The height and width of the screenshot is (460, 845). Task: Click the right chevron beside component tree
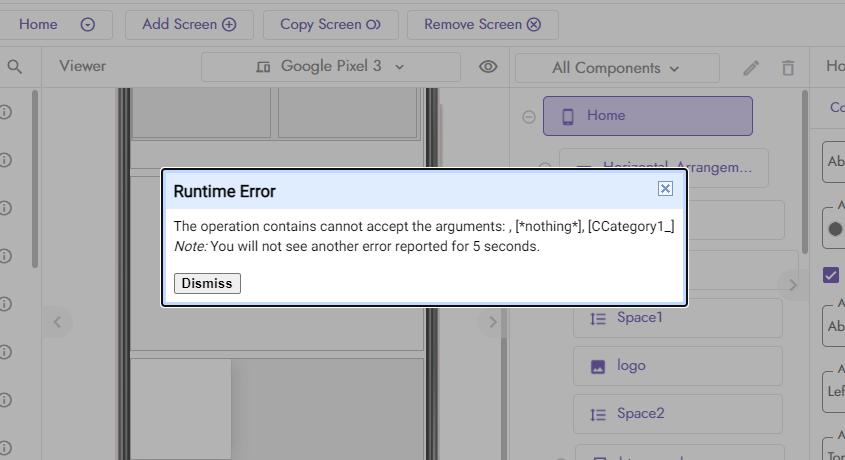792,285
